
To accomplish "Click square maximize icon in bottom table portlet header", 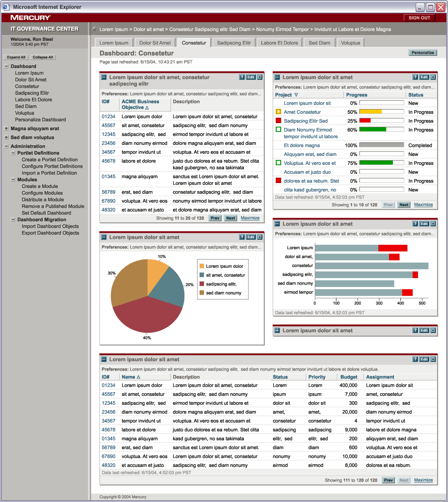I will pos(433,359).
